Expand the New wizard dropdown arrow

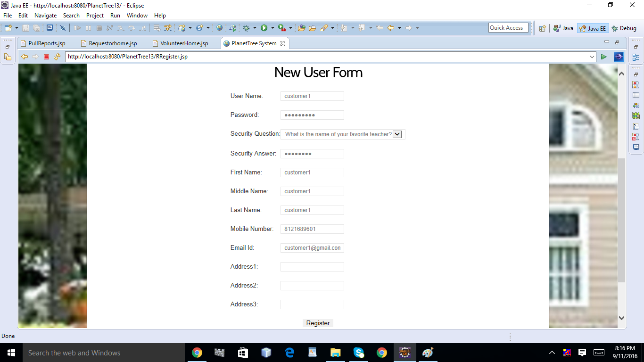tap(17, 28)
